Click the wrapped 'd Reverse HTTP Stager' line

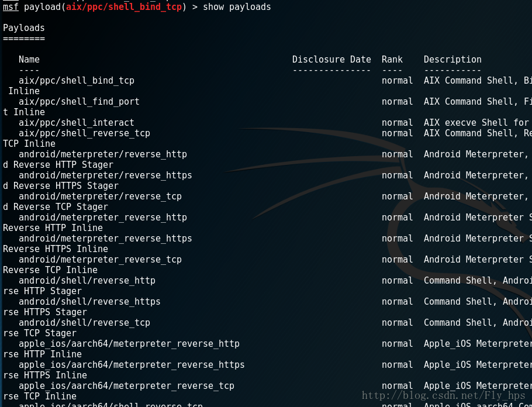point(58,165)
